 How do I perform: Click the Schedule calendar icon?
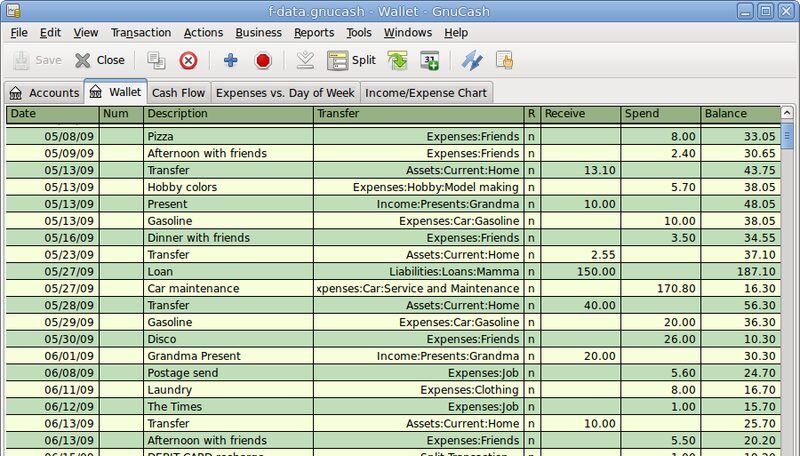(x=430, y=60)
